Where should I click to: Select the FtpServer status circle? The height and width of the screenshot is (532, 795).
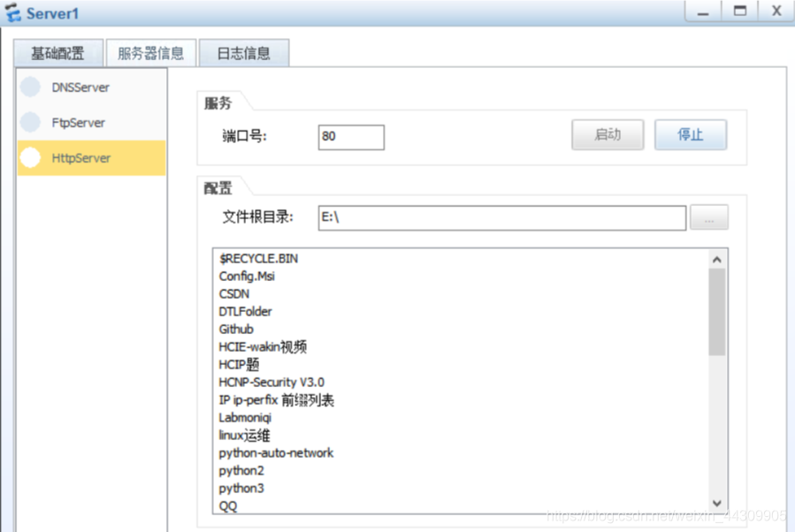pyautogui.click(x=30, y=122)
